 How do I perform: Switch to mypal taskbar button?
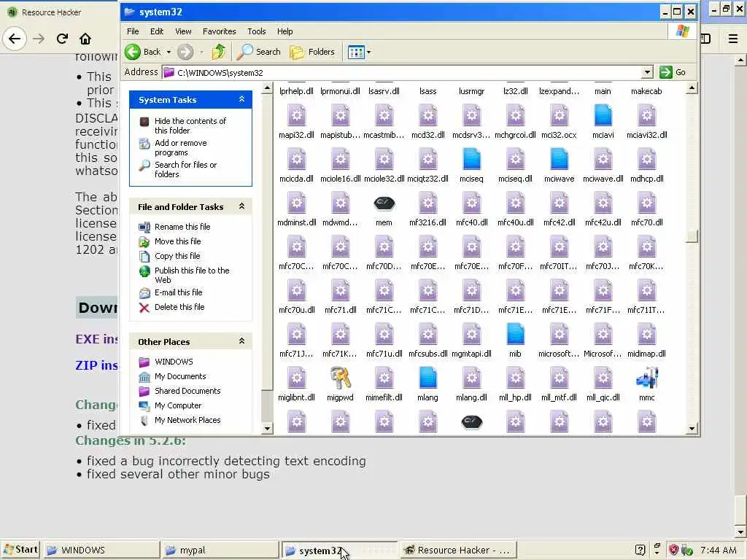point(220,550)
